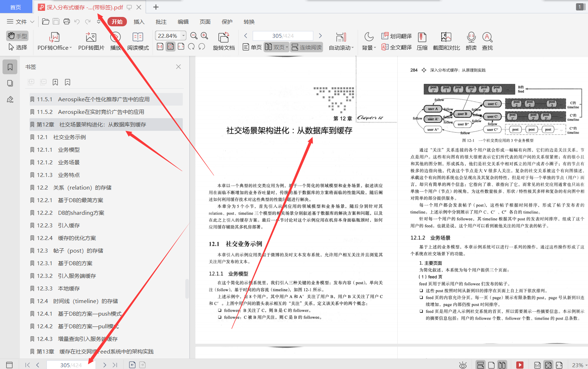
Task: Close the 书签 bookmark panel
Action: click(178, 67)
